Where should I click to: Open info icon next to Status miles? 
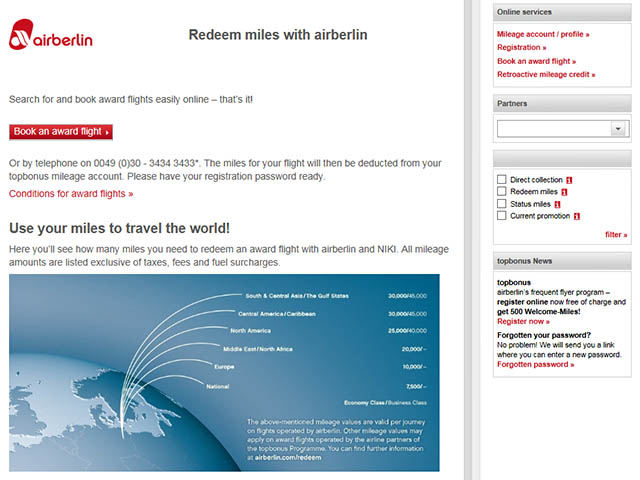(x=557, y=204)
